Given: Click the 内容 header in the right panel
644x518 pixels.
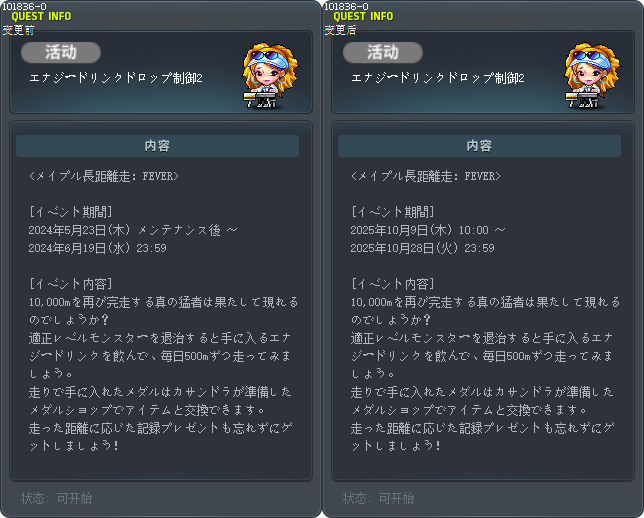Looking at the screenshot, I should (479, 146).
